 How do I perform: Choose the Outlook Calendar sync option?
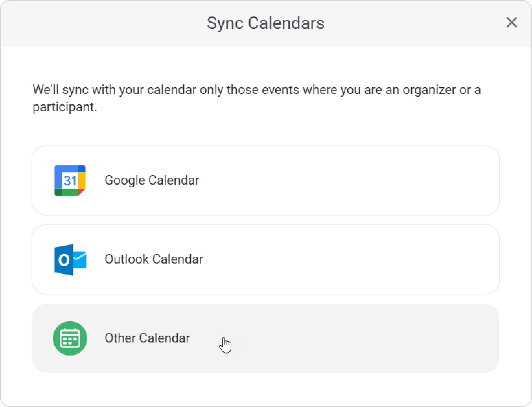[x=265, y=259]
